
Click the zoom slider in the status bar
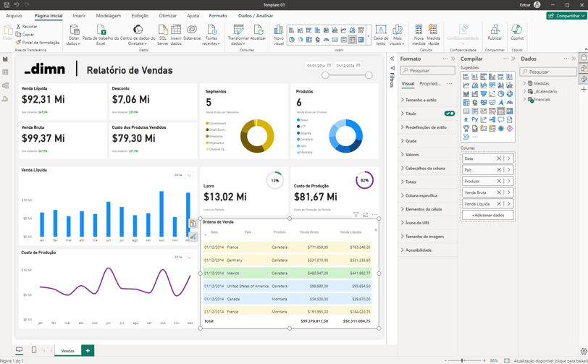463,360
